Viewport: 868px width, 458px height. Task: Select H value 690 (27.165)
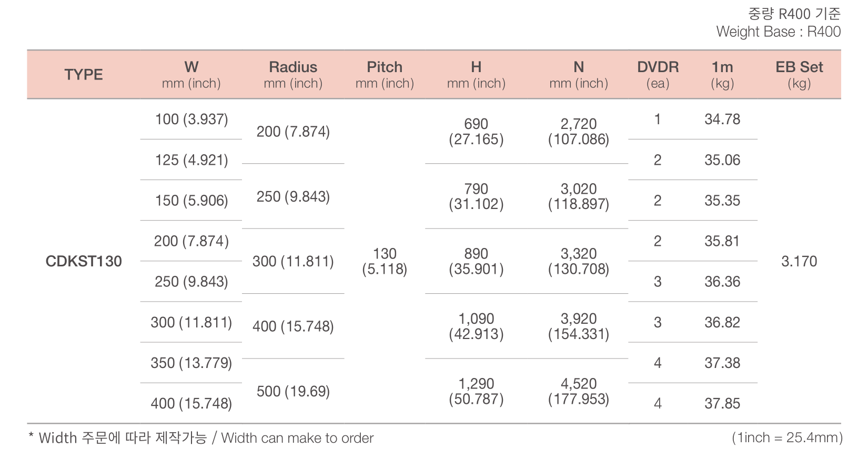[x=476, y=132]
